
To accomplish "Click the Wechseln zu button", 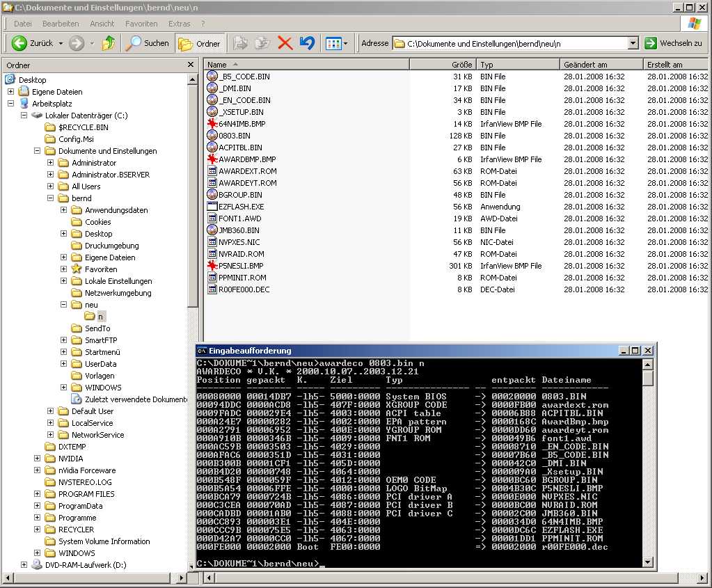I will pos(673,43).
